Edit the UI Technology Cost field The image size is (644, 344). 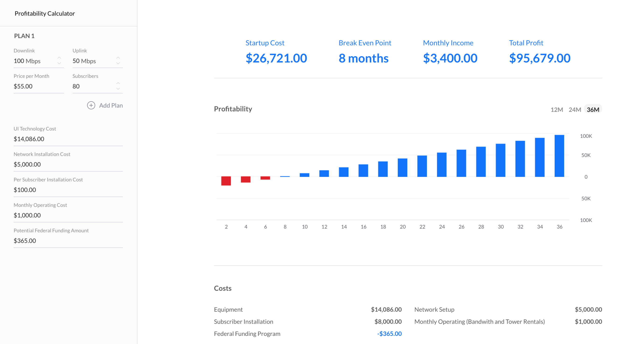[67, 139]
